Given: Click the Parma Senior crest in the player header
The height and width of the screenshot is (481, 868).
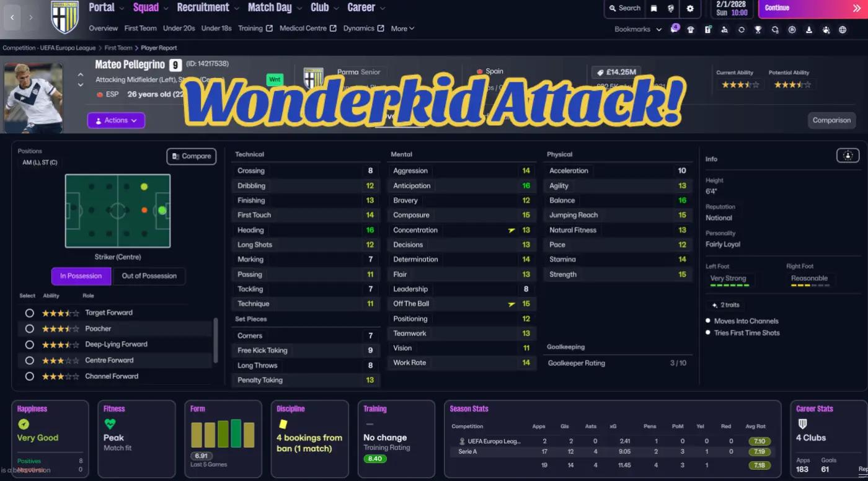Looking at the screenshot, I should 314,79.
